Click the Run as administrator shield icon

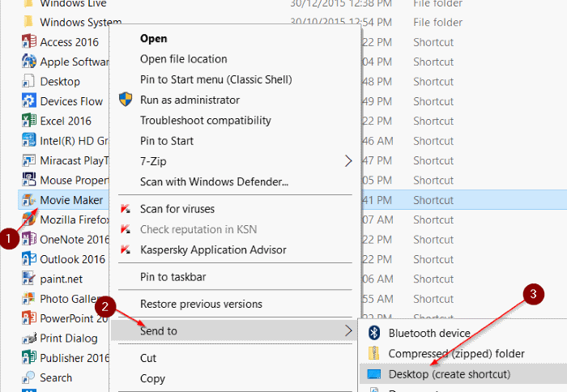126,100
